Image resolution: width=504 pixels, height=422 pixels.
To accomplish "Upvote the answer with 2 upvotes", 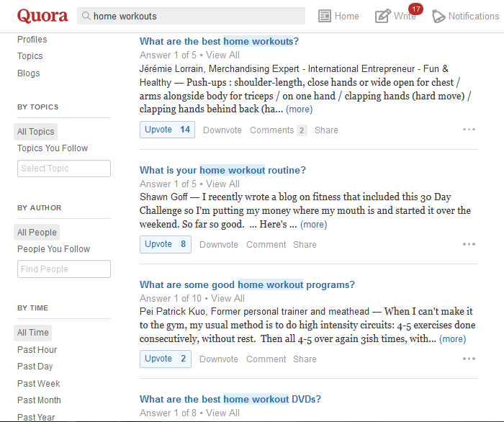I will tap(166, 359).
